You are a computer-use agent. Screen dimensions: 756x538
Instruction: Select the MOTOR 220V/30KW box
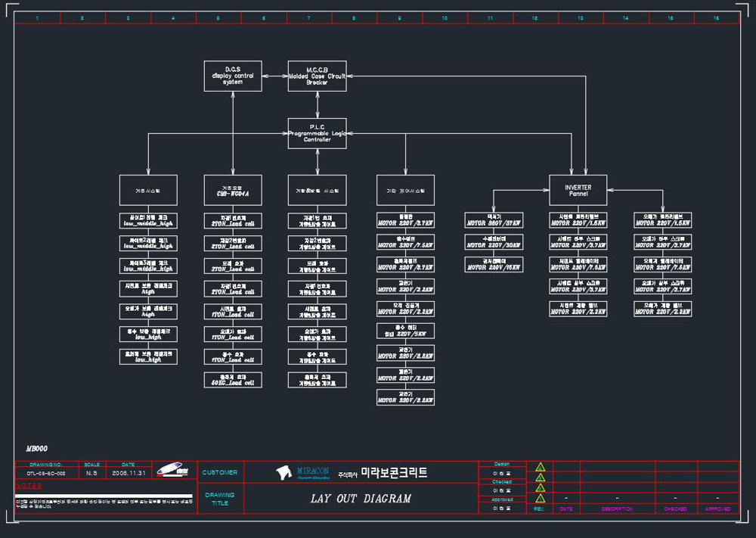(494, 242)
